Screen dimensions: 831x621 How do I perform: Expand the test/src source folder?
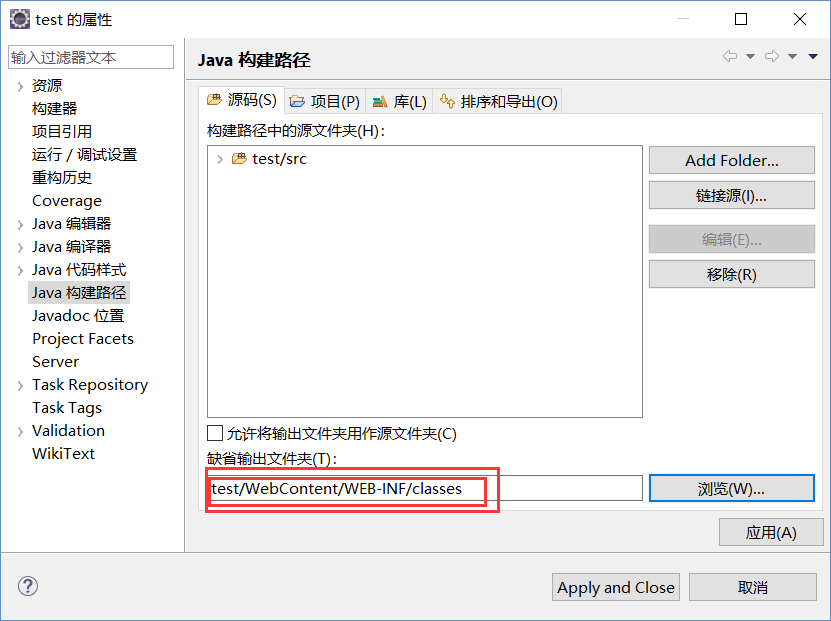[222, 157]
